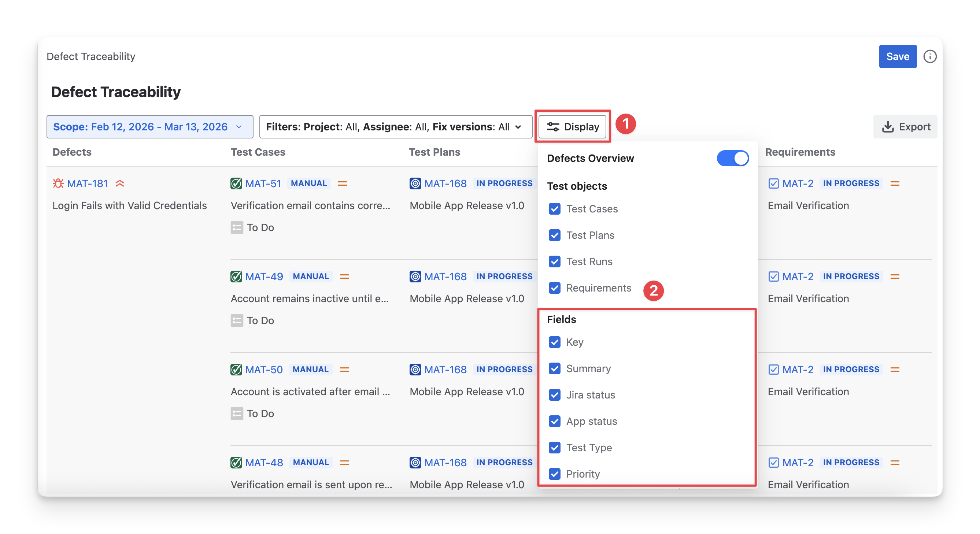This screenshot has height=534, width=980.
Task: Open the MAT-181 defect link
Action: pyautogui.click(x=88, y=183)
